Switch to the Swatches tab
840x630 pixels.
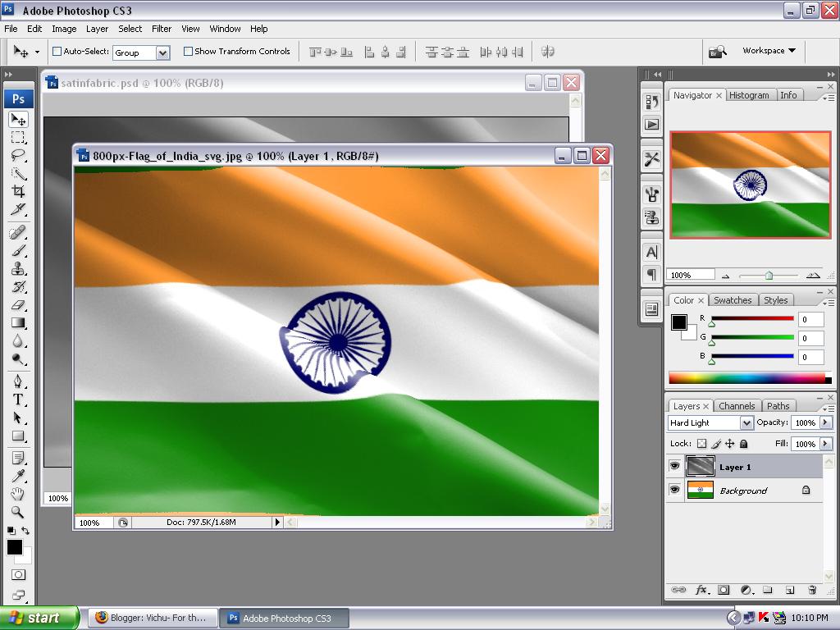(733, 300)
